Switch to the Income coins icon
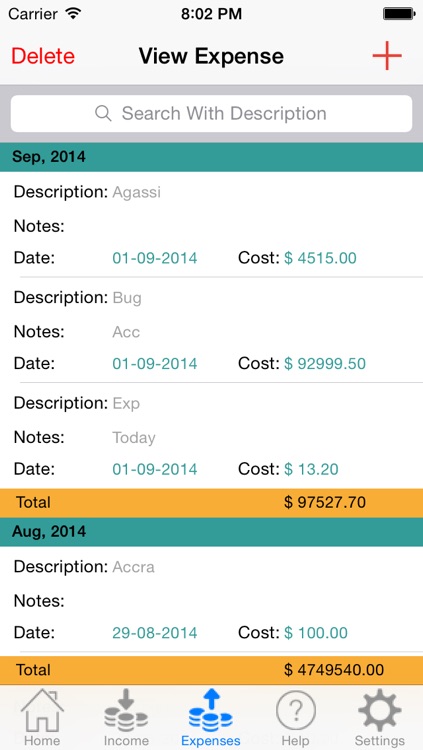The height and width of the screenshot is (750, 423). coord(126,710)
